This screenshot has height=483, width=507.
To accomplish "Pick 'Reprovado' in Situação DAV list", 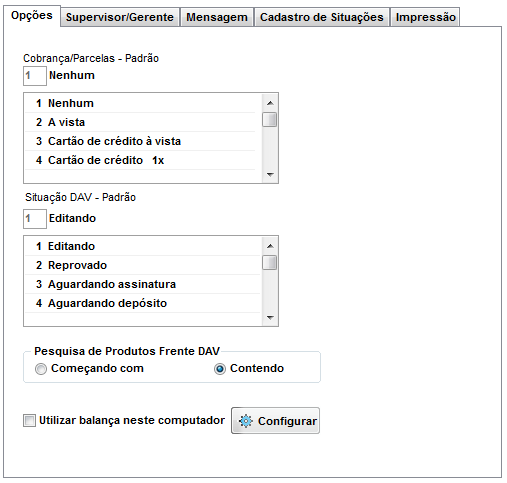I will (x=143, y=265).
